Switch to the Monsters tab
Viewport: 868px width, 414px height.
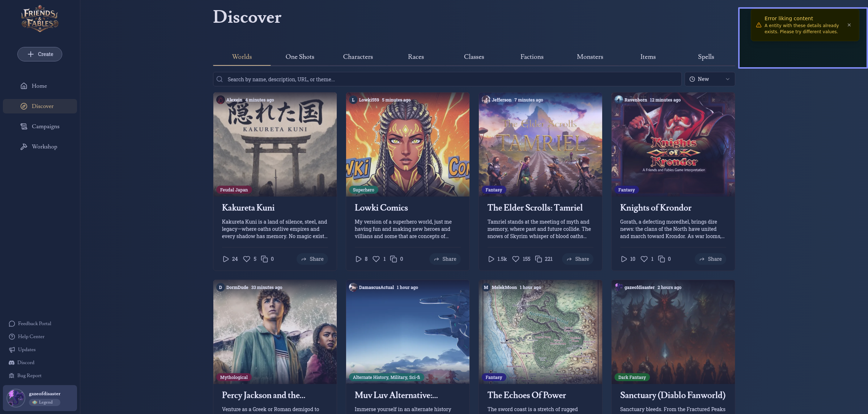590,57
